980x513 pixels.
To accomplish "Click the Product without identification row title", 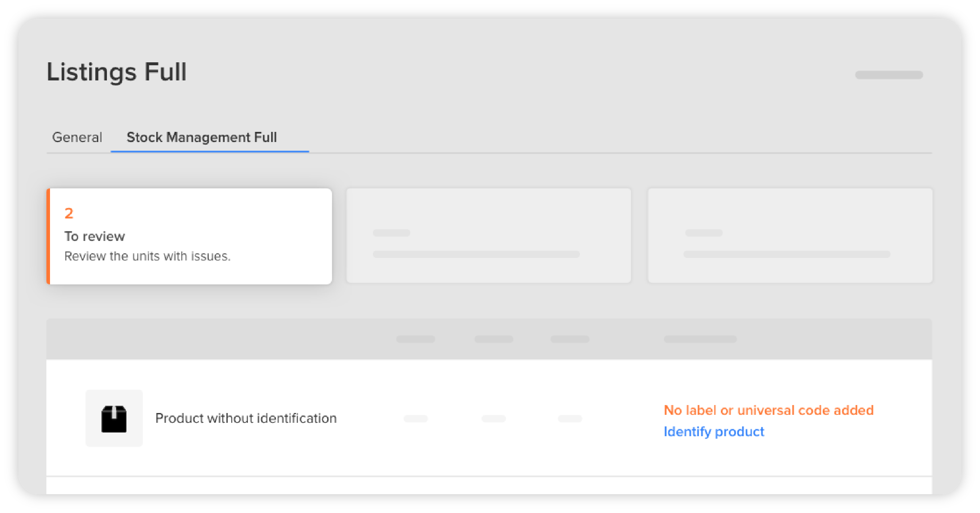I will pyautogui.click(x=246, y=418).
